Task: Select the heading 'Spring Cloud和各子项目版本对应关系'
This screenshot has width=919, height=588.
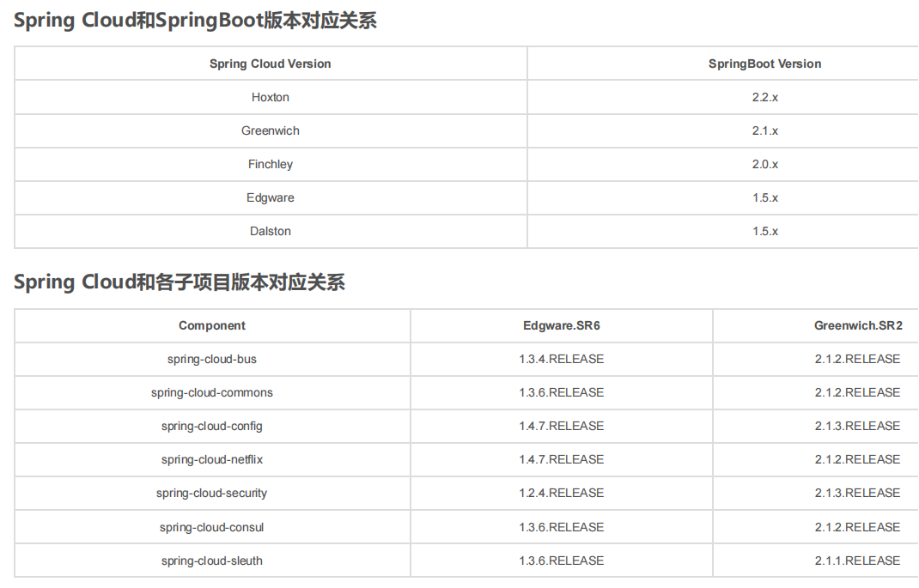Action: pyautogui.click(x=180, y=282)
